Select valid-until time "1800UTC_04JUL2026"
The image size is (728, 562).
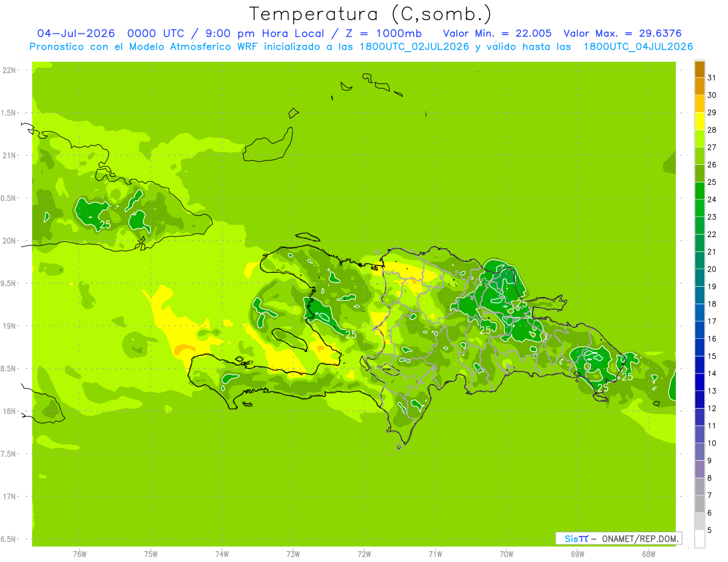pyautogui.click(x=638, y=47)
